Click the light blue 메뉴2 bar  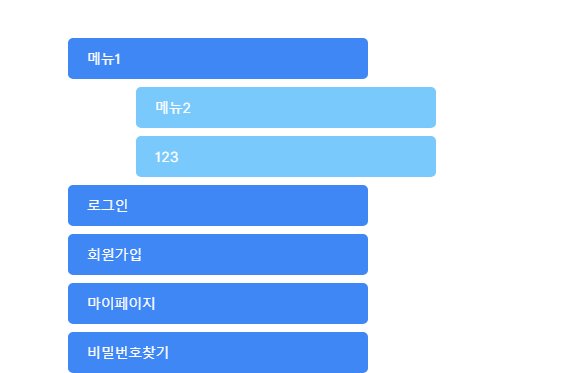(x=286, y=107)
